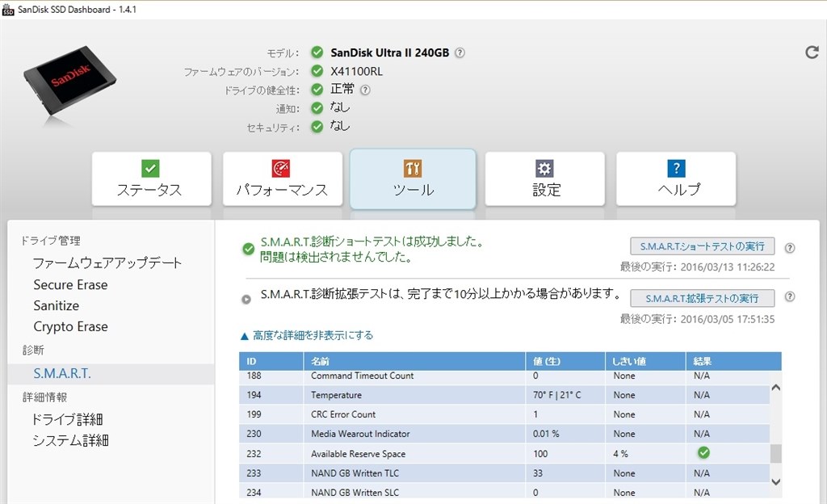
Task: Click scrollbar down arrow in SMART table
Action: coord(776,481)
